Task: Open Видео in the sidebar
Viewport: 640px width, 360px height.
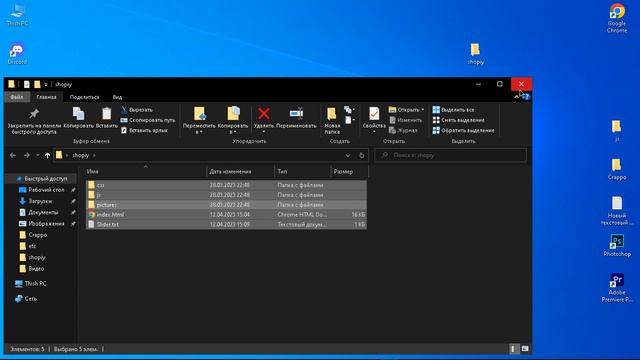Action: [x=36, y=269]
